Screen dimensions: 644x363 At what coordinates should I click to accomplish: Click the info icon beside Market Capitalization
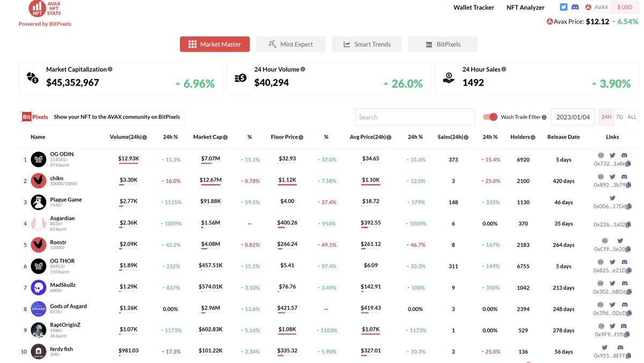click(x=110, y=69)
